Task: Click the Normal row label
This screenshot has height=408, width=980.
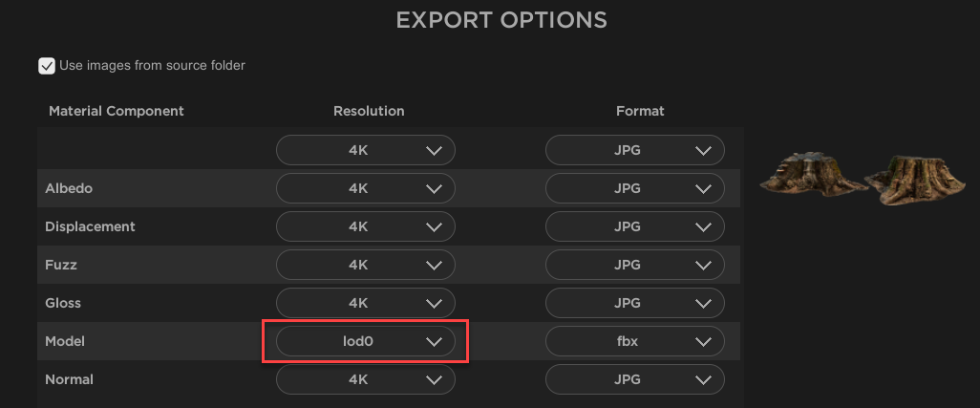Action: point(69,379)
